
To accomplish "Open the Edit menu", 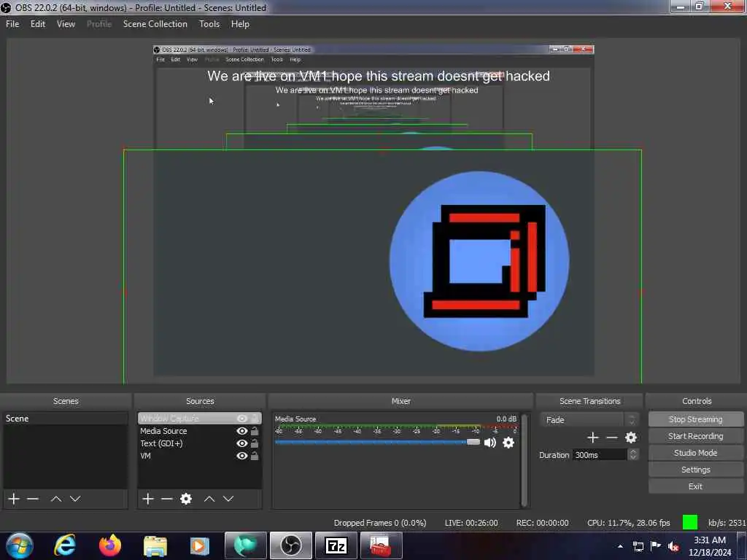I will pyautogui.click(x=38, y=24).
